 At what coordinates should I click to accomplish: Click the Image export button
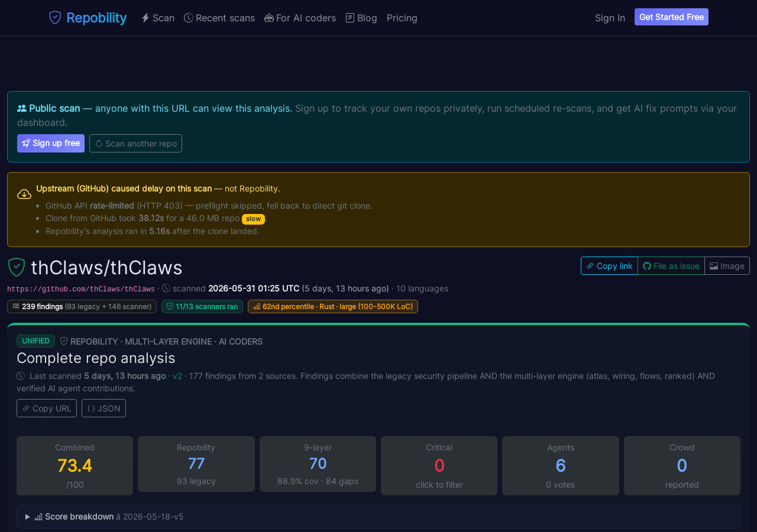coord(727,266)
